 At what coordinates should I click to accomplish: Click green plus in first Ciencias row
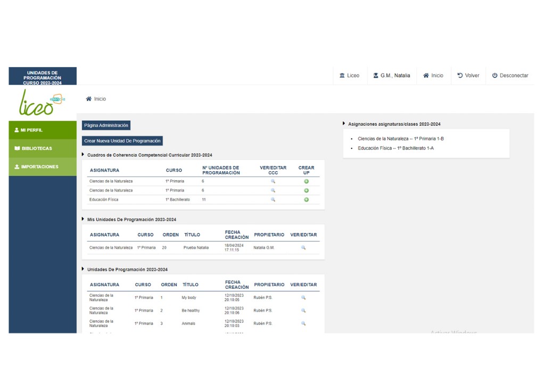(307, 181)
